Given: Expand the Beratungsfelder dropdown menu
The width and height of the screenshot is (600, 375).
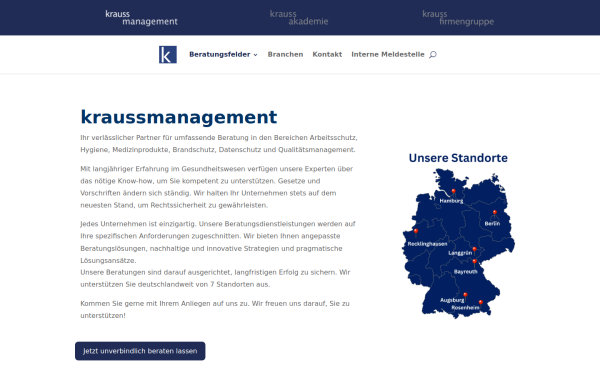Looking at the screenshot, I should pyautogui.click(x=223, y=54).
